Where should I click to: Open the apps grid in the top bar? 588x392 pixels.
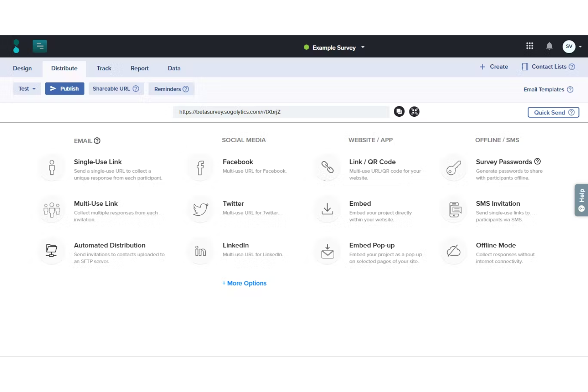pyautogui.click(x=530, y=46)
